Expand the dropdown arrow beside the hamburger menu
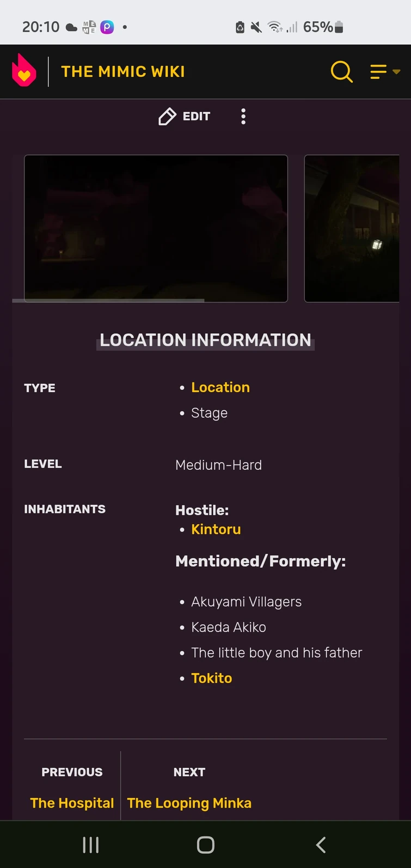The image size is (411, 868). point(396,72)
